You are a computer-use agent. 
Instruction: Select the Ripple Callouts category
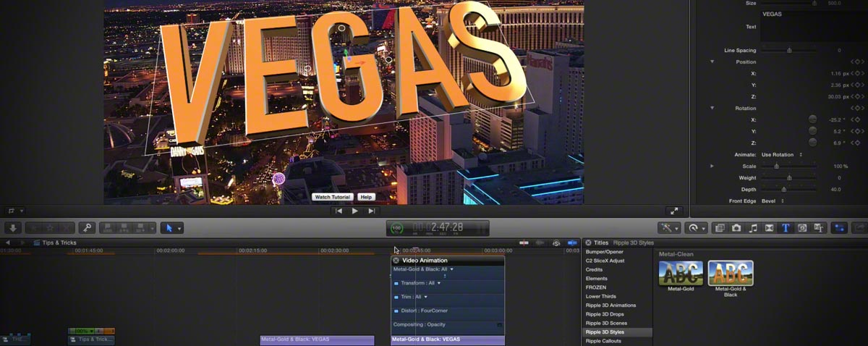point(603,341)
